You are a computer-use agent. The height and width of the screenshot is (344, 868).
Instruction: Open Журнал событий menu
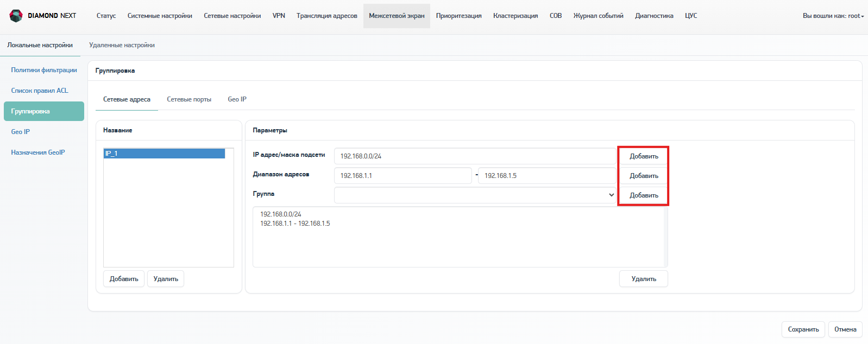click(599, 16)
